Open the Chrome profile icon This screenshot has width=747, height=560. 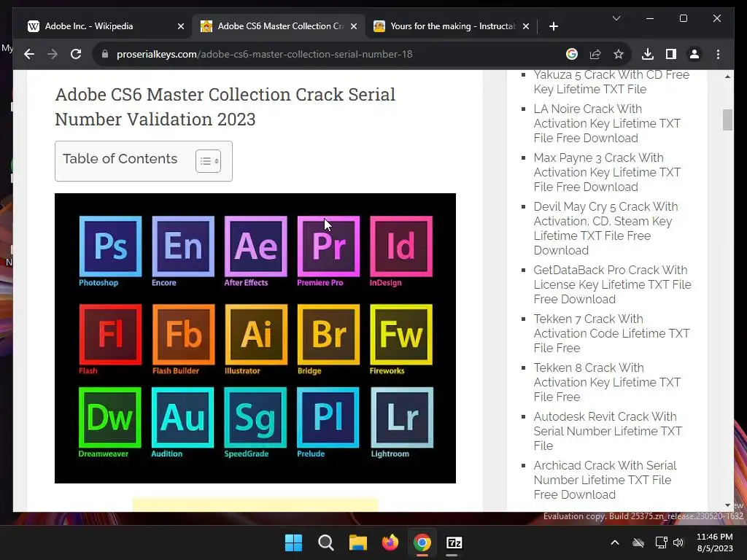(x=694, y=54)
